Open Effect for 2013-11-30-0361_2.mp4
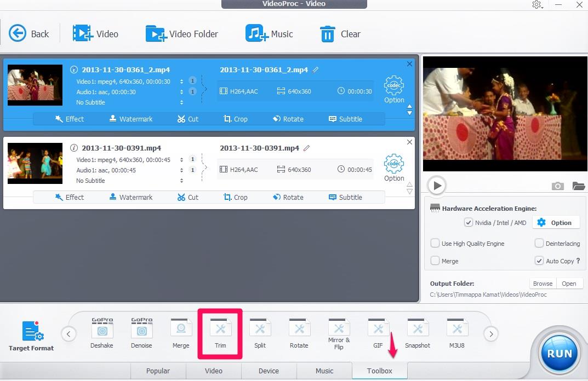 (x=70, y=119)
